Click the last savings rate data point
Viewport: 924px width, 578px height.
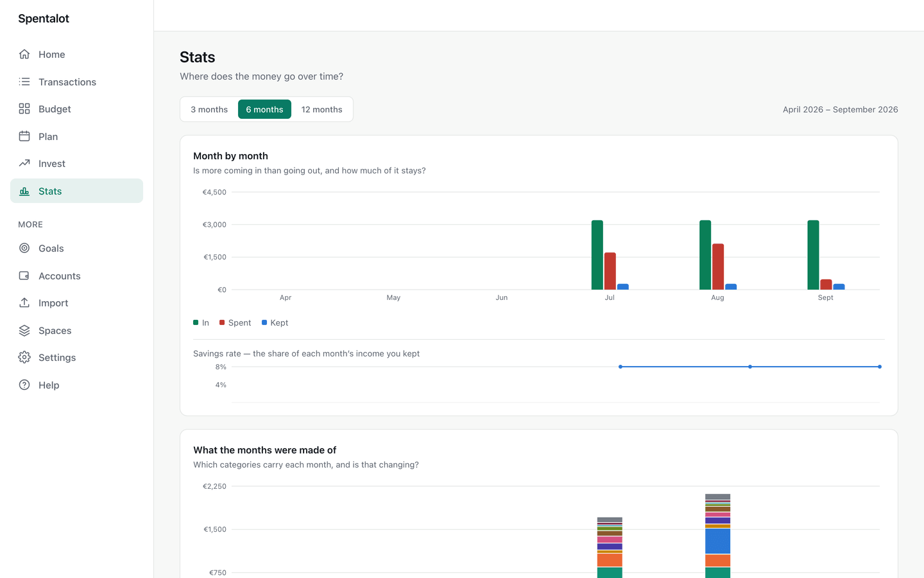pos(880,367)
